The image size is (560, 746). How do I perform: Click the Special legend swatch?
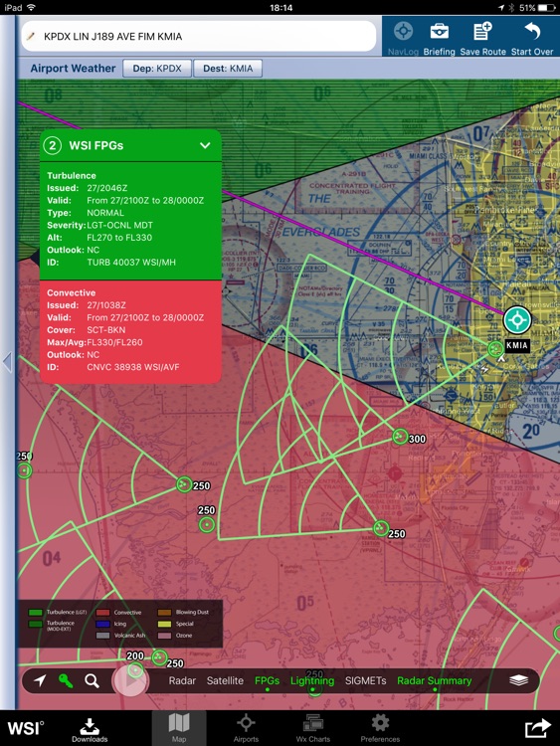click(x=165, y=624)
